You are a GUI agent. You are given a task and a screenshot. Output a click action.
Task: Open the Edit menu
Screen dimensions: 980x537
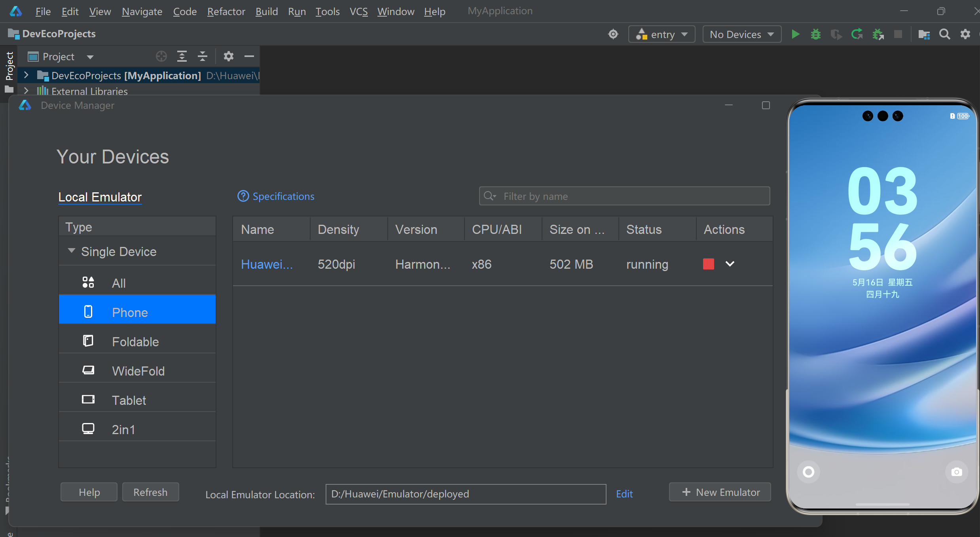click(70, 11)
